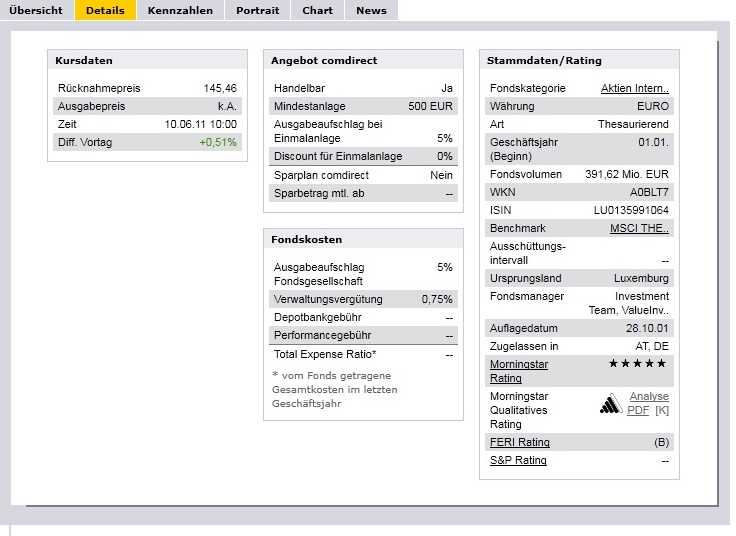Follow the MSCI THE.. benchmark link

tap(639, 228)
